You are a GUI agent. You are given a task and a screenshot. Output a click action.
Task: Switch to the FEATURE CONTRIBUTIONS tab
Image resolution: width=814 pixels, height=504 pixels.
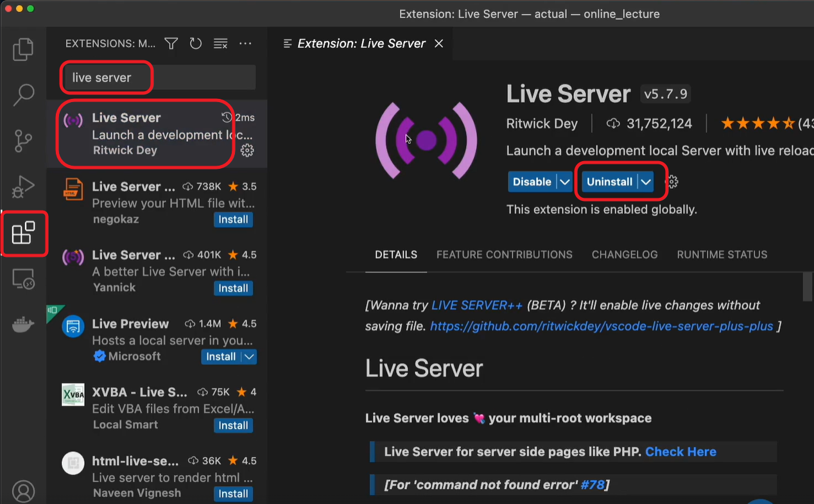505,255
